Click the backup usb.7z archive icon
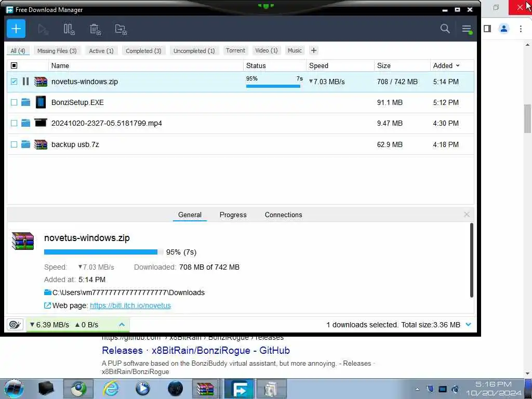 [x=41, y=144]
